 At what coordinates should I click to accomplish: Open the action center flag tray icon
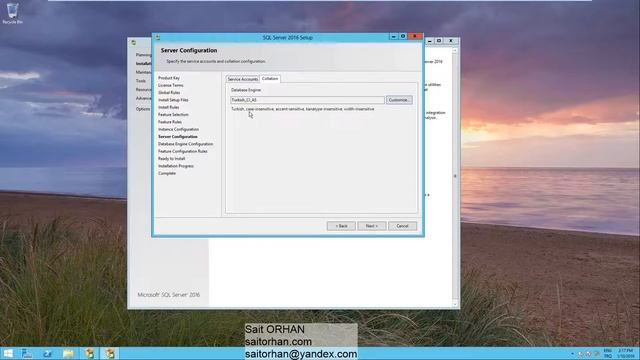point(580,354)
